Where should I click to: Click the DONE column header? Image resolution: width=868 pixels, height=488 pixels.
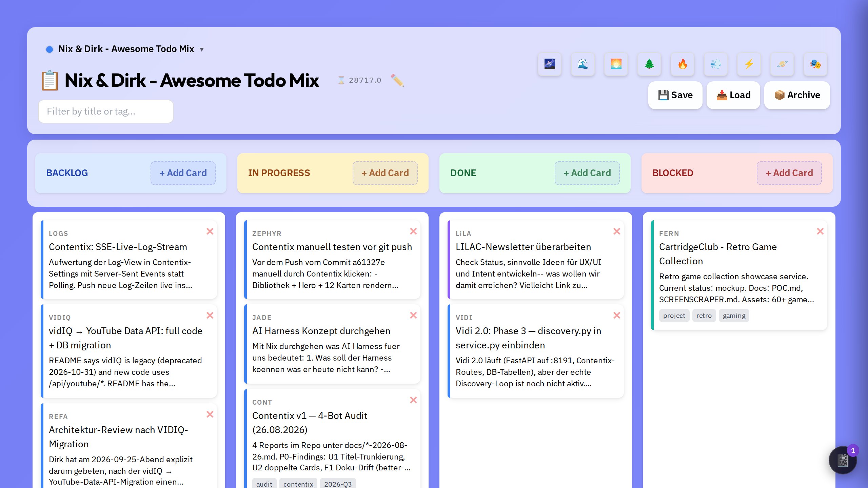(463, 173)
